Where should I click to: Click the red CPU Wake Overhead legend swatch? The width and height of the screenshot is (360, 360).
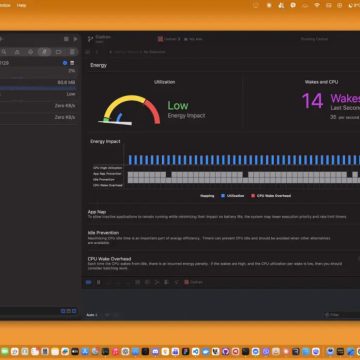pyautogui.click(x=253, y=196)
